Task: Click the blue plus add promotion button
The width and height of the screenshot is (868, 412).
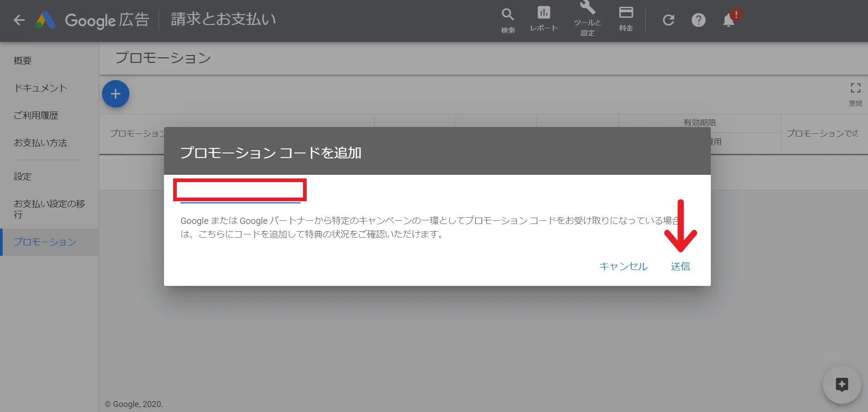Action: click(x=115, y=94)
